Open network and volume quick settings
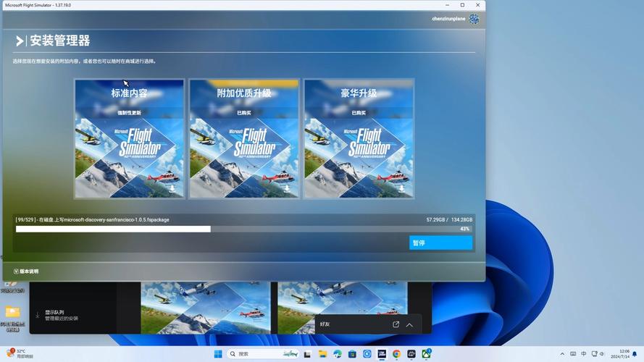This screenshot has height=362, width=644. coord(598,354)
